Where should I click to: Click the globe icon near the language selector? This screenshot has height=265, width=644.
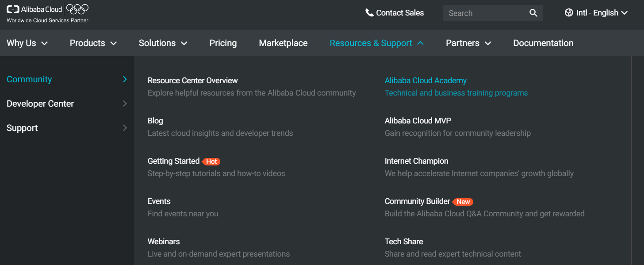(569, 12)
